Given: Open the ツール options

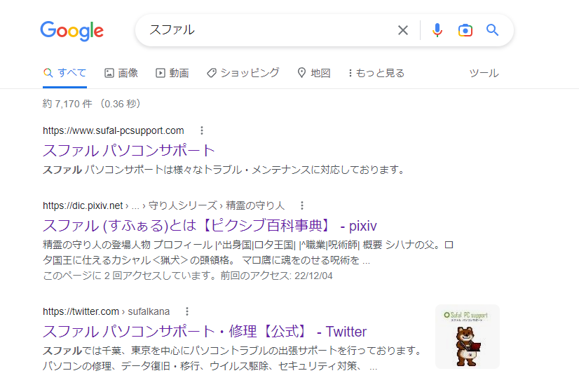Looking at the screenshot, I should click(484, 73).
